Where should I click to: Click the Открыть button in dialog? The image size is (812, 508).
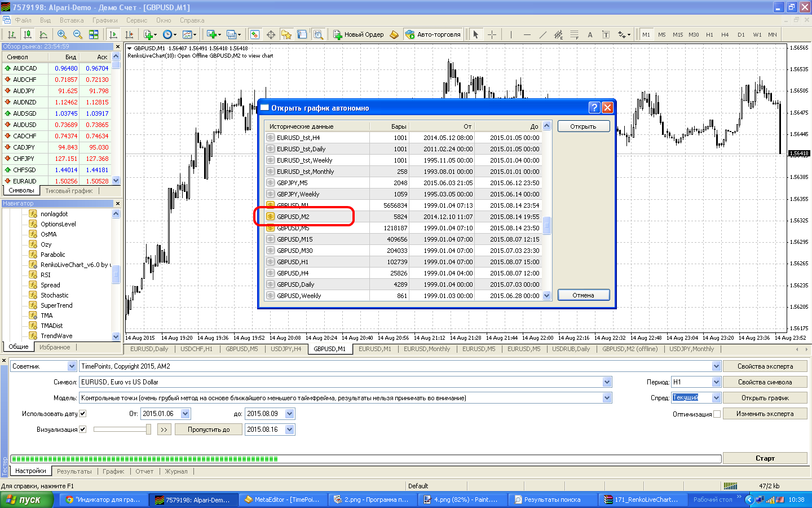tap(583, 126)
